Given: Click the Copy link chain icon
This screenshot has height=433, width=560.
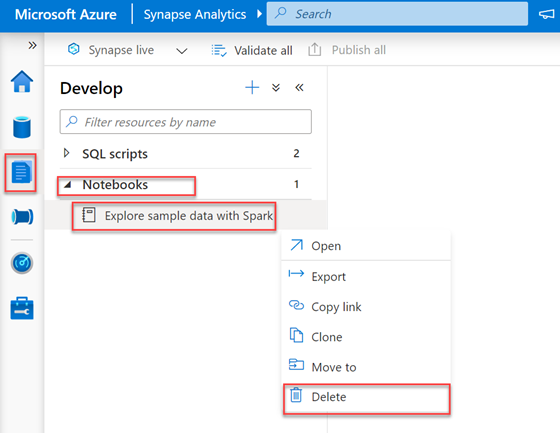Looking at the screenshot, I should coord(296,305).
